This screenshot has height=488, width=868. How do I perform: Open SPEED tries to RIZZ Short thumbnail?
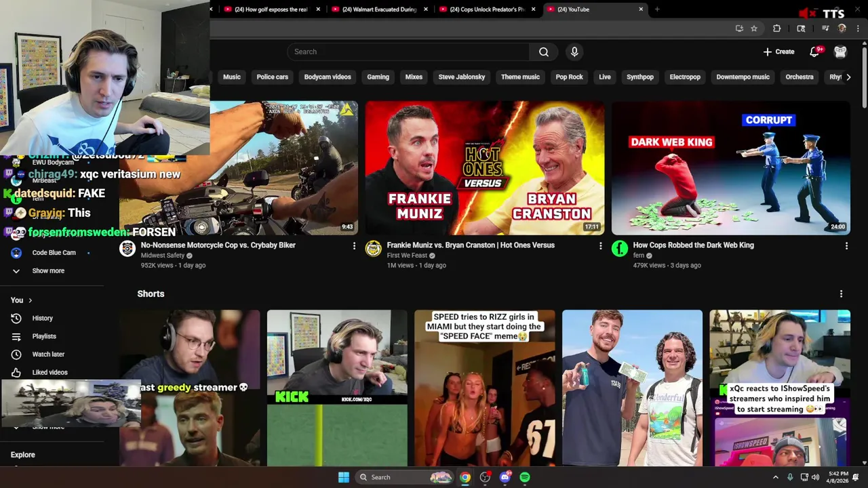tap(484, 388)
